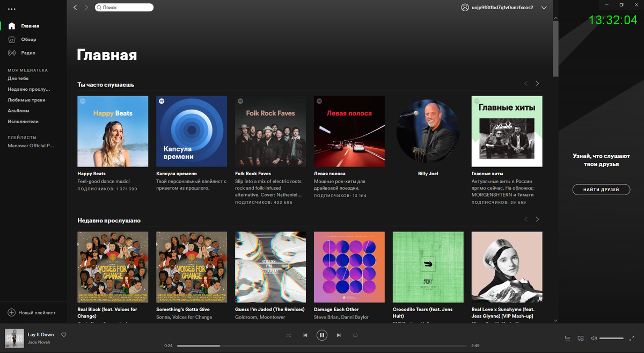Open the Folk Rock Faves playlist cover
The image size is (644, 353).
click(x=270, y=131)
